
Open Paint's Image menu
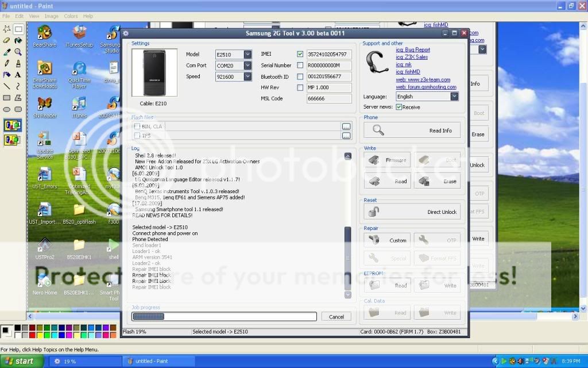(x=51, y=16)
